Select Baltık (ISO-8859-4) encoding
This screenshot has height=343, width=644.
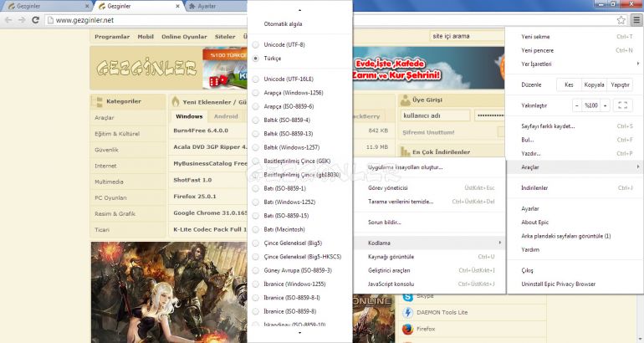[x=287, y=120]
